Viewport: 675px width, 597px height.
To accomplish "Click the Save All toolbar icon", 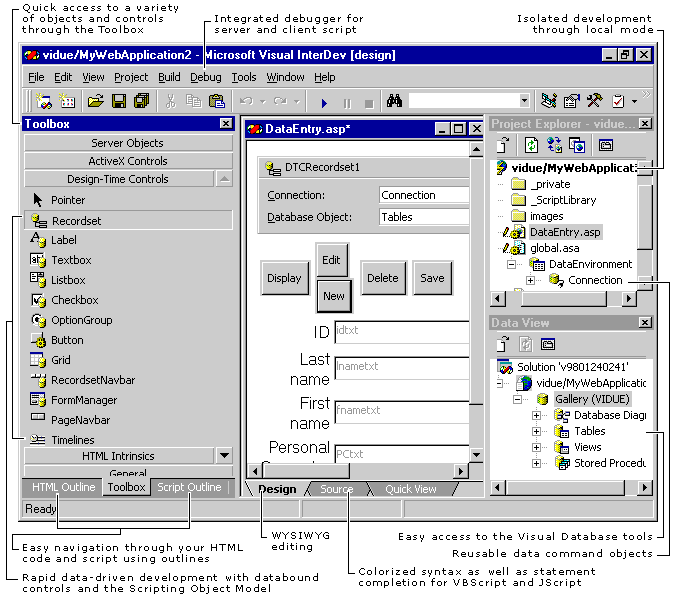I will (141, 101).
